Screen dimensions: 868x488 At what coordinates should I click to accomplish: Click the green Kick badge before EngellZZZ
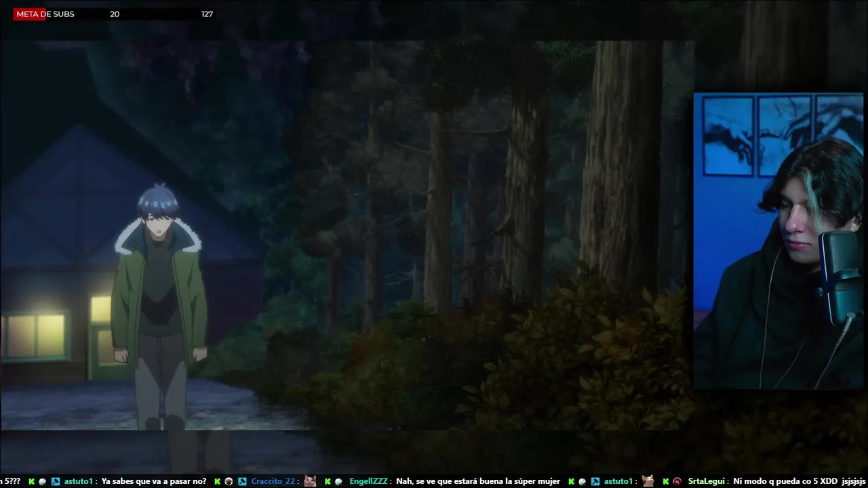(328, 481)
